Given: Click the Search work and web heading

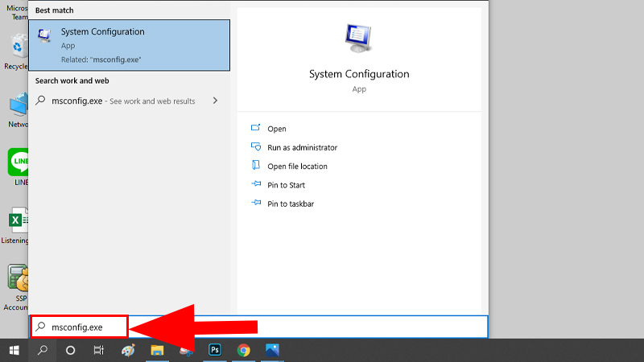Looking at the screenshot, I should [72, 81].
